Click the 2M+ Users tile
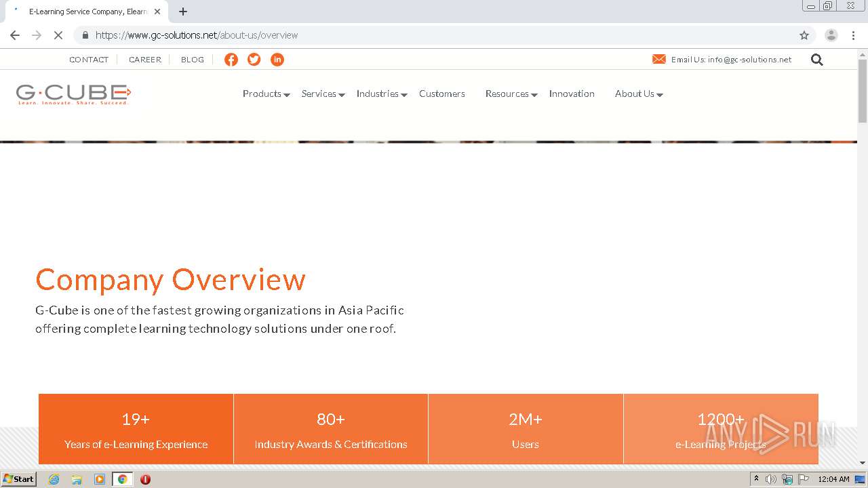 coord(526,429)
